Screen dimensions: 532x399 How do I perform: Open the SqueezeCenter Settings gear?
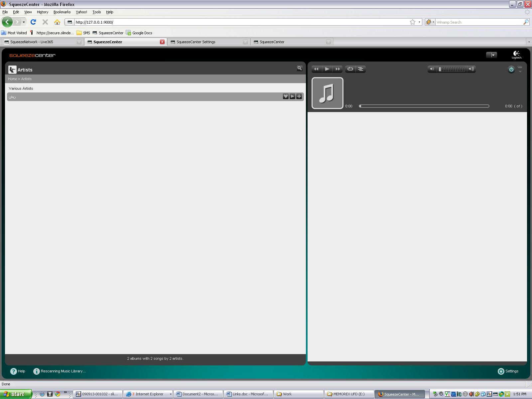point(508,371)
